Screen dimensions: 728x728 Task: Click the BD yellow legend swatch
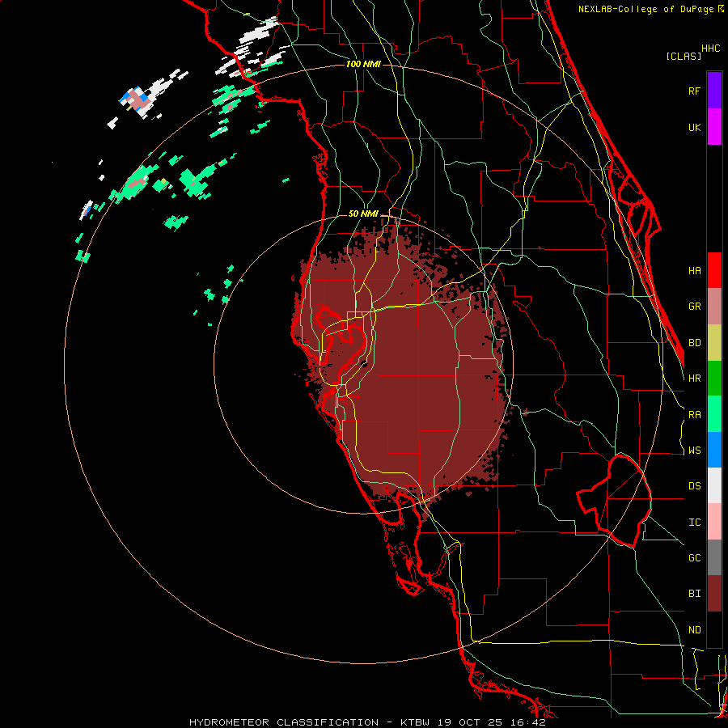[714, 343]
